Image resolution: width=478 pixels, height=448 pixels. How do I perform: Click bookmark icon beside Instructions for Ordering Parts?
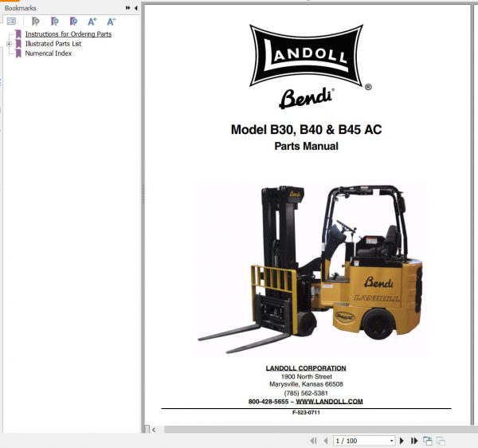[x=18, y=34]
